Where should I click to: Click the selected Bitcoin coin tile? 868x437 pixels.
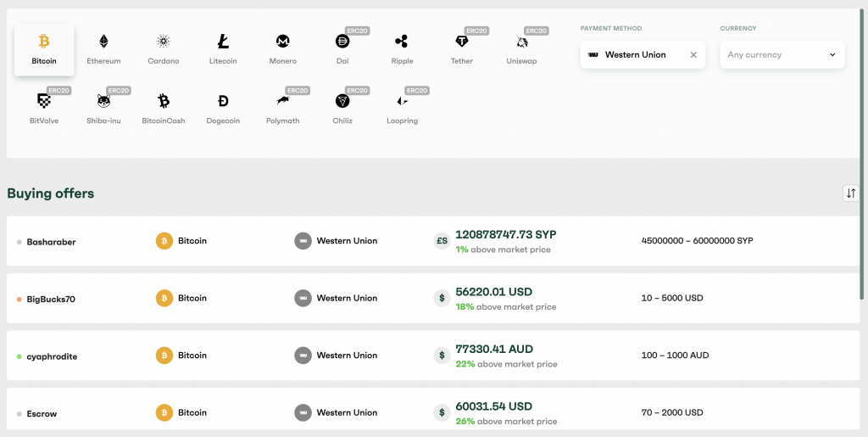[44, 49]
